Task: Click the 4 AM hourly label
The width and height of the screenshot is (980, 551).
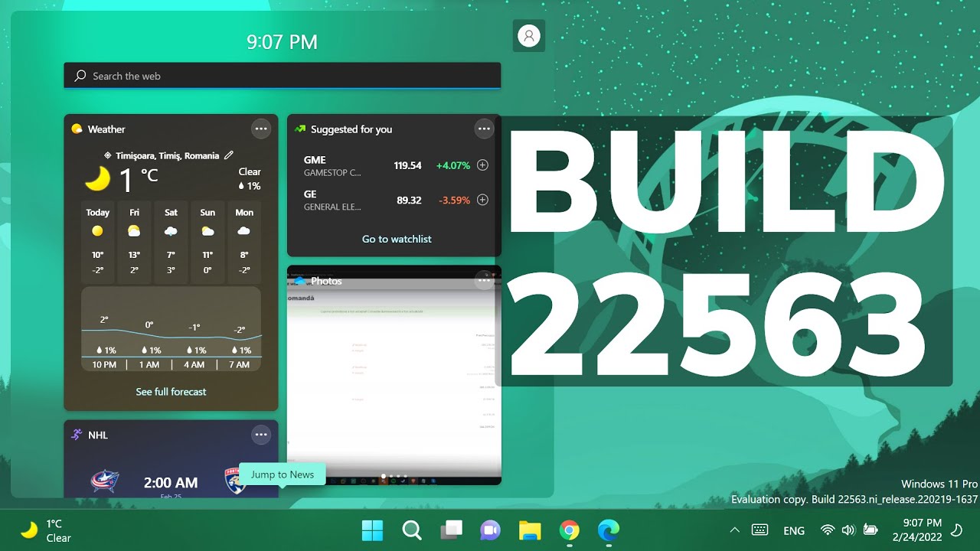Action: coord(194,365)
